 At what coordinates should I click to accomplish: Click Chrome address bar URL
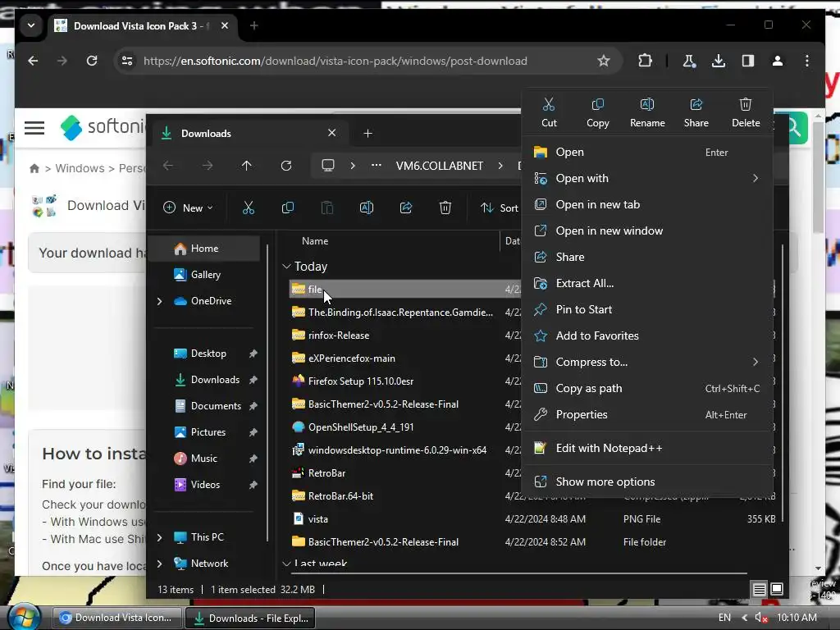(x=336, y=61)
